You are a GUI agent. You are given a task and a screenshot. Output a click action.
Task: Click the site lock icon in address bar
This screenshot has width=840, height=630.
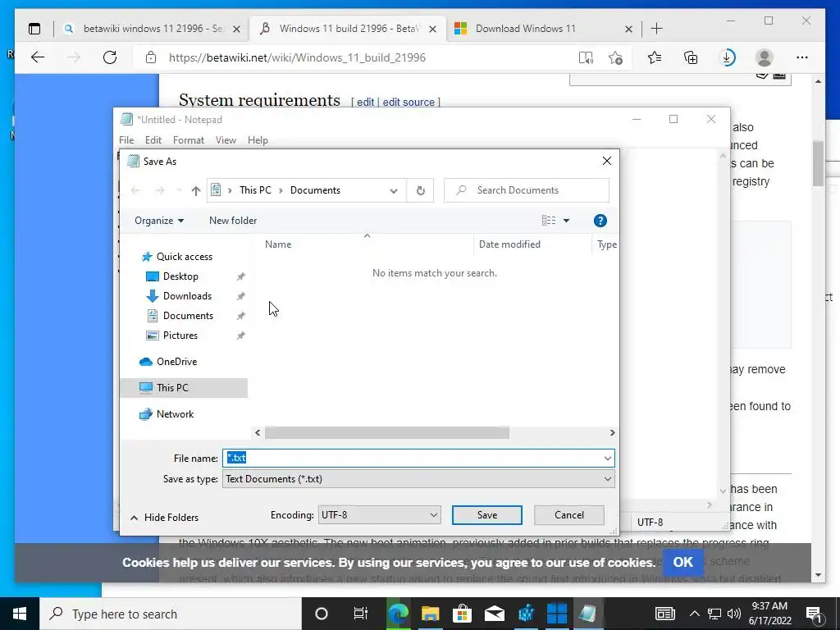coord(151,57)
